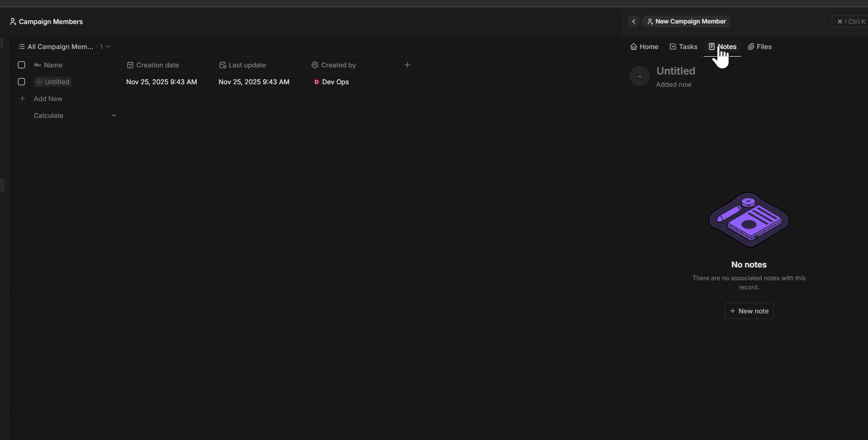Click the New Campaign Member breadcrumb chip
Viewport: 868px width, 440px height.
click(686, 21)
